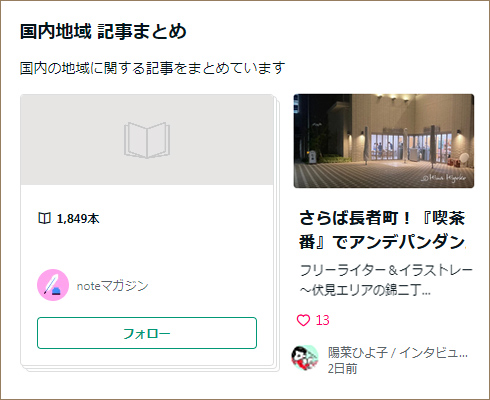Click the stacked card edge behind magazine card
Image resolution: width=490 pixels, height=400 pixels.
coord(277,233)
